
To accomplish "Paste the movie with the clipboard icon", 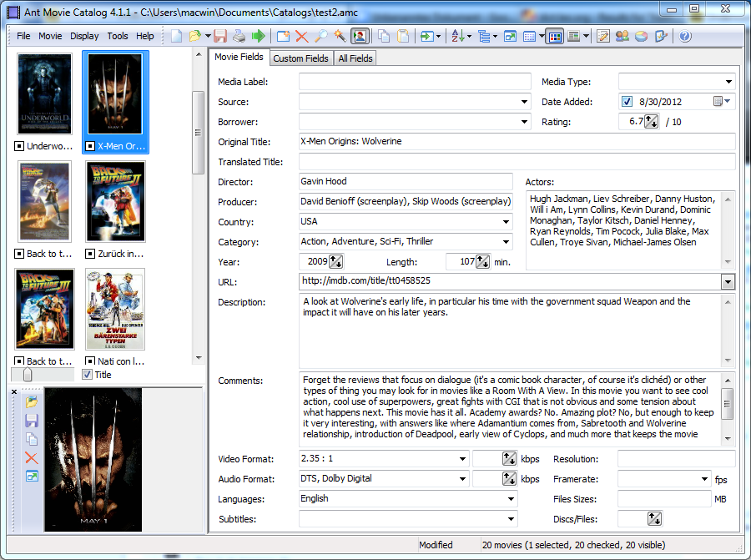I will tap(403, 37).
